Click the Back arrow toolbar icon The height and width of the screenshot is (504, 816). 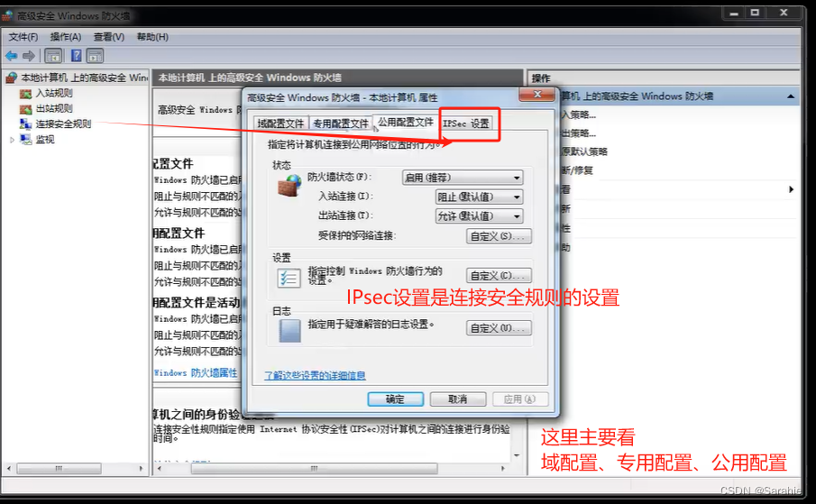pyautogui.click(x=11, y=56)
